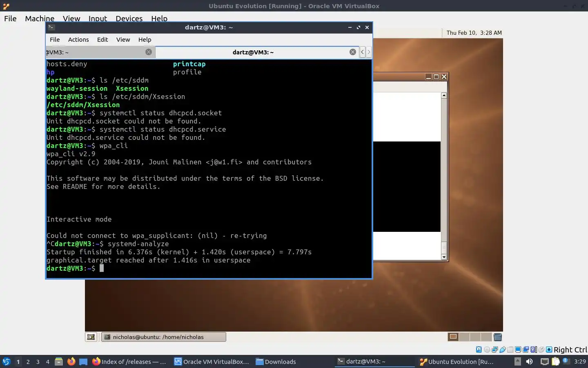Open the VirtualBox File menu

(x=10, y=18)
